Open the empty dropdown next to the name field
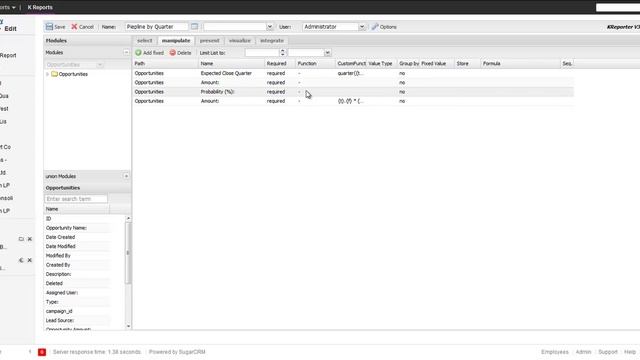The width and height of the screenshot is (640, 360). [269, 27]
